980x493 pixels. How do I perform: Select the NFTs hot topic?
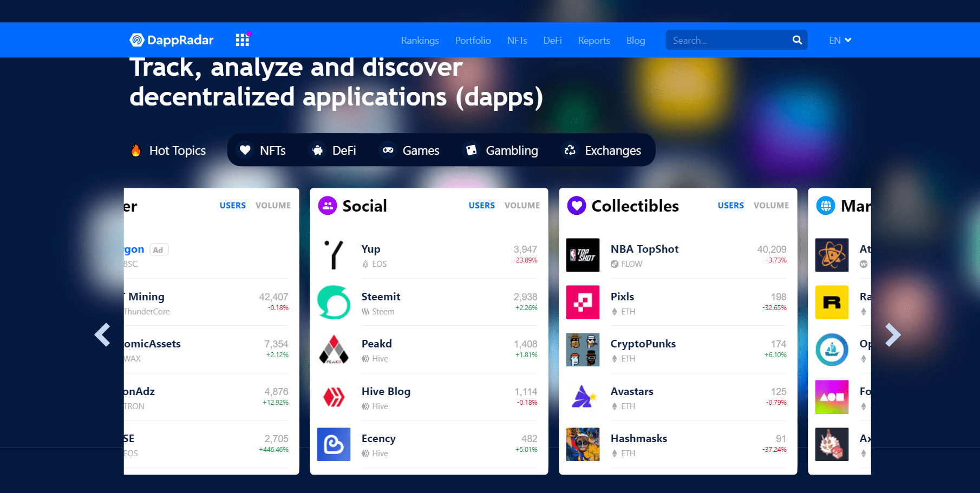tap(262, 150)
